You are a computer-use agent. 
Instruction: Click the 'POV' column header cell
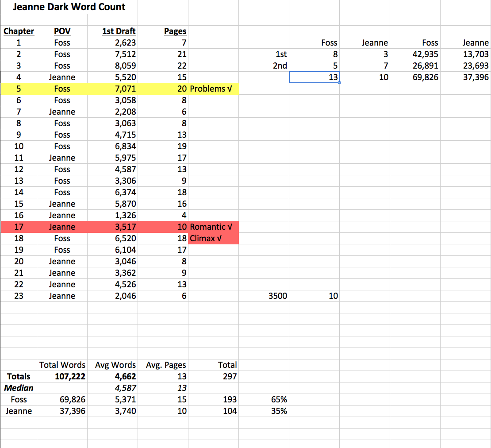(x=62, y=31)
